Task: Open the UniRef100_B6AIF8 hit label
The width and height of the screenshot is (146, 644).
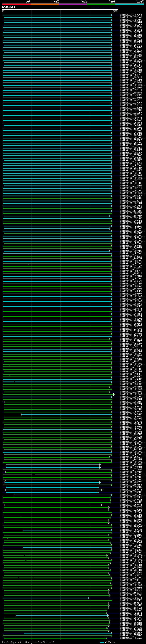Action: tap(131, 485)
